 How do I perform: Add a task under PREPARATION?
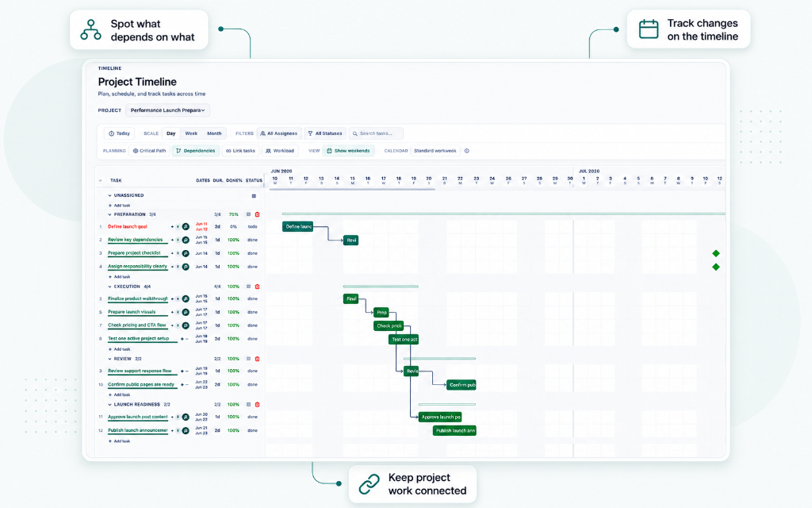click(x=120, y=277)
